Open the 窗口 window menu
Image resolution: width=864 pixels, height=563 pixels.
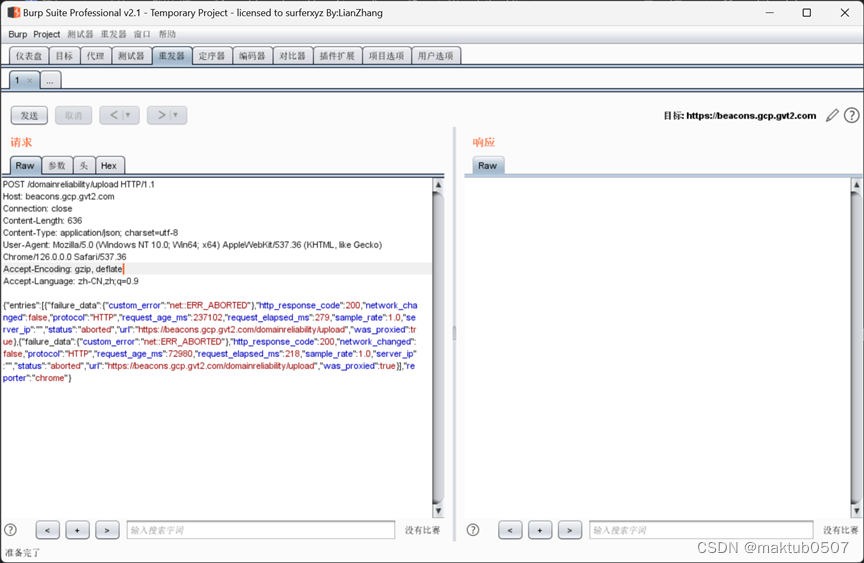142,34
